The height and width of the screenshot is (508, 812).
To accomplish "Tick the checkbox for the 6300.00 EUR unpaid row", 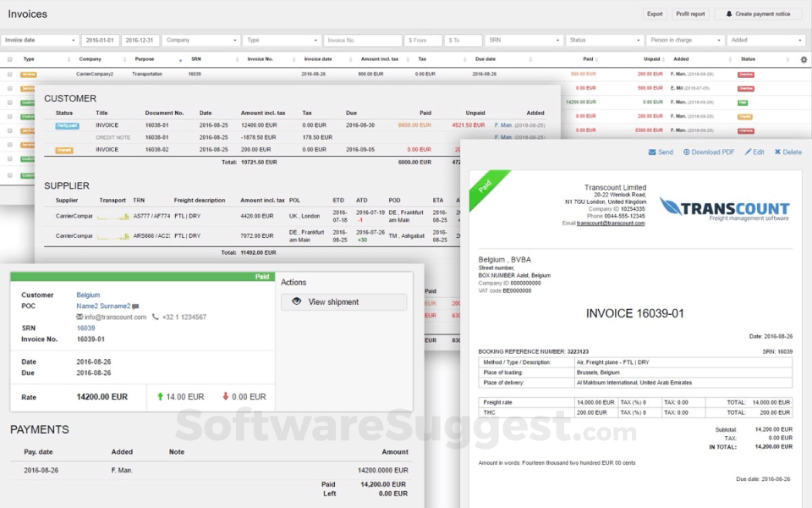I will [x=10, y=130].
